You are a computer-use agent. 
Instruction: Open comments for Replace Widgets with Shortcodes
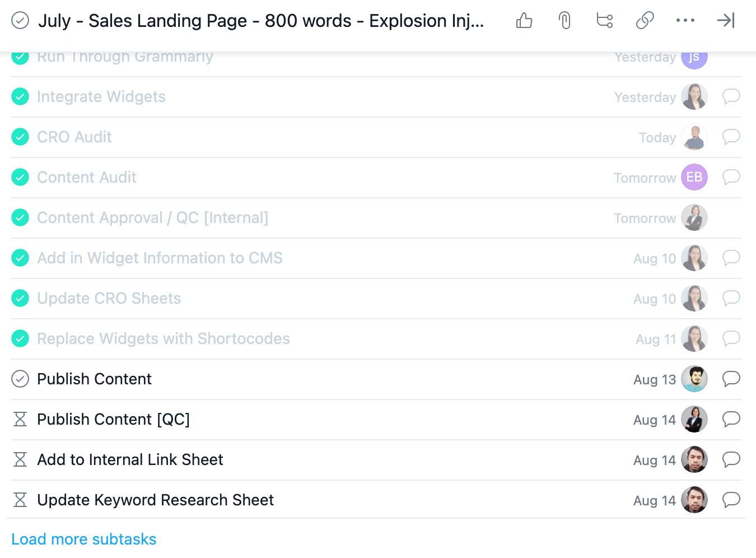click(731, 339)
